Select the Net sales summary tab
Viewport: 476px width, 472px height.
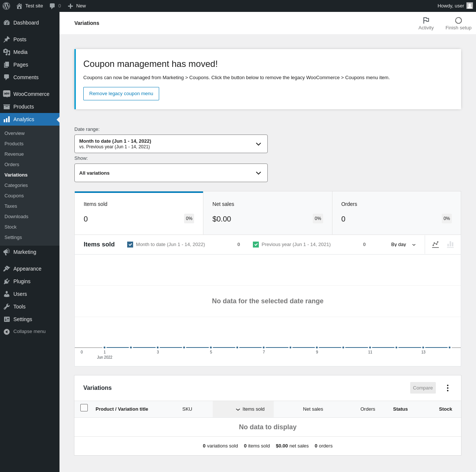pos(268,213)
